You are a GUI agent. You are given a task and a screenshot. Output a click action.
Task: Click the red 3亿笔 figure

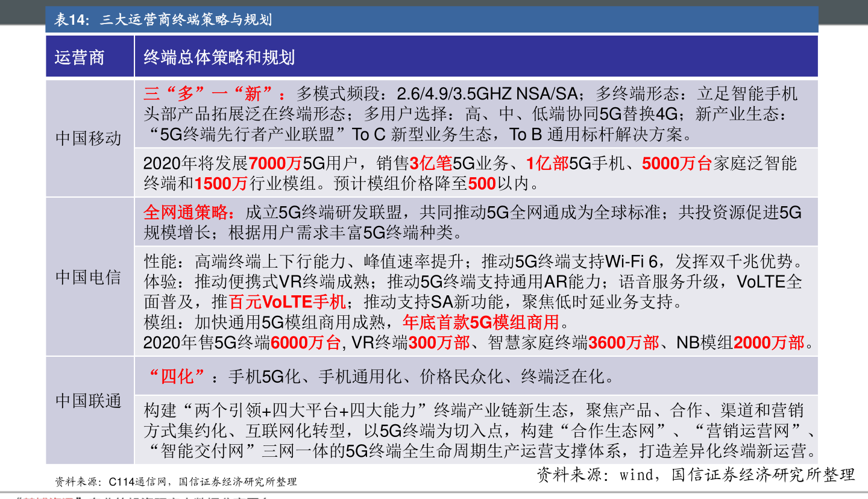click(430, 164)
